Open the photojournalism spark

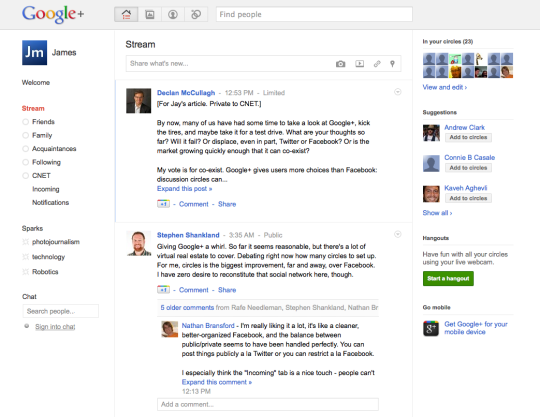point(56,242)
